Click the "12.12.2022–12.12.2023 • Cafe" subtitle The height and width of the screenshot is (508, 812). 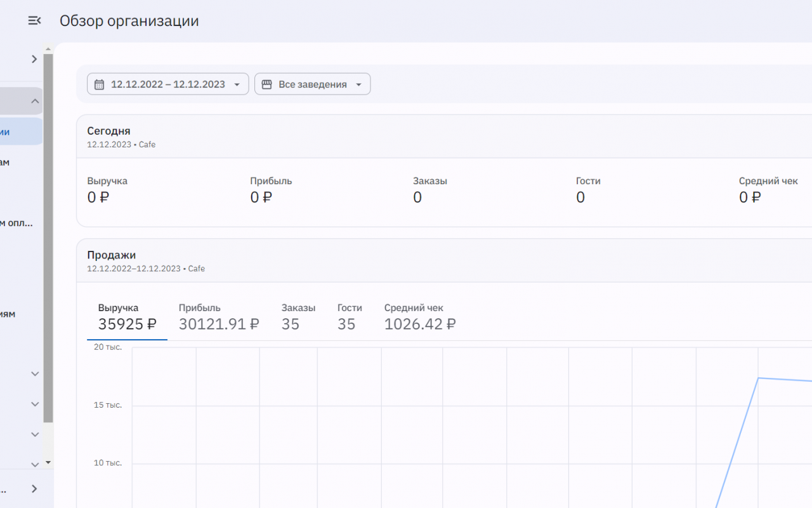[x=146, y=269]
